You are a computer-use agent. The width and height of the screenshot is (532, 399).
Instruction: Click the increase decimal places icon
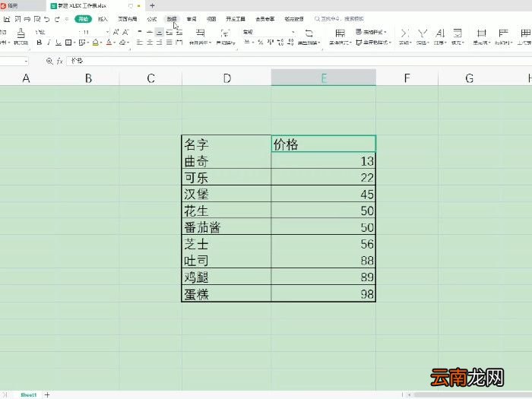click(x=280, y=43)
